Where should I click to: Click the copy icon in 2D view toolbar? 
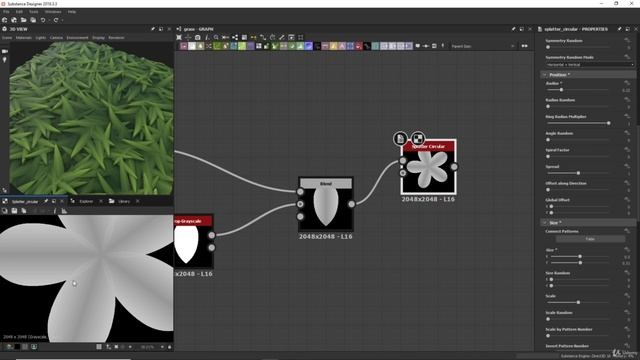24,211
